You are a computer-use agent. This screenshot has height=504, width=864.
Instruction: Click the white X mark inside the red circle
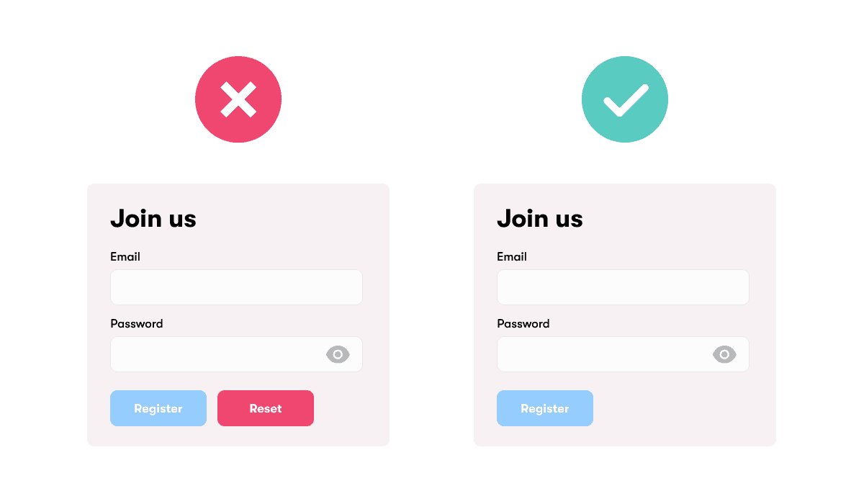click(x=238, y=99)
